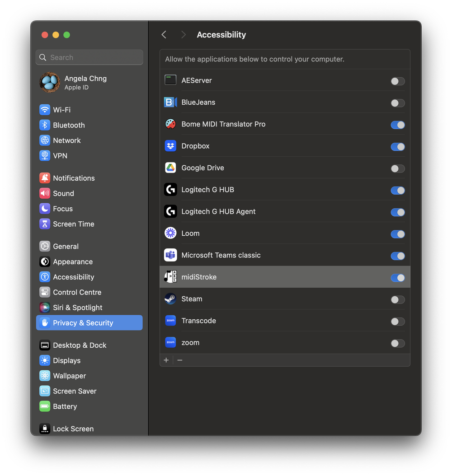The height and width of the screenshot is (476, 452).
Task: Open Displays settings in sidebar
Action: point(89,360)
